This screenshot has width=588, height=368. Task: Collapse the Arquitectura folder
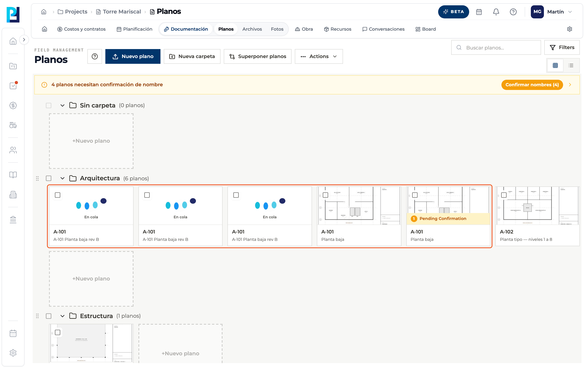[62, 178]
